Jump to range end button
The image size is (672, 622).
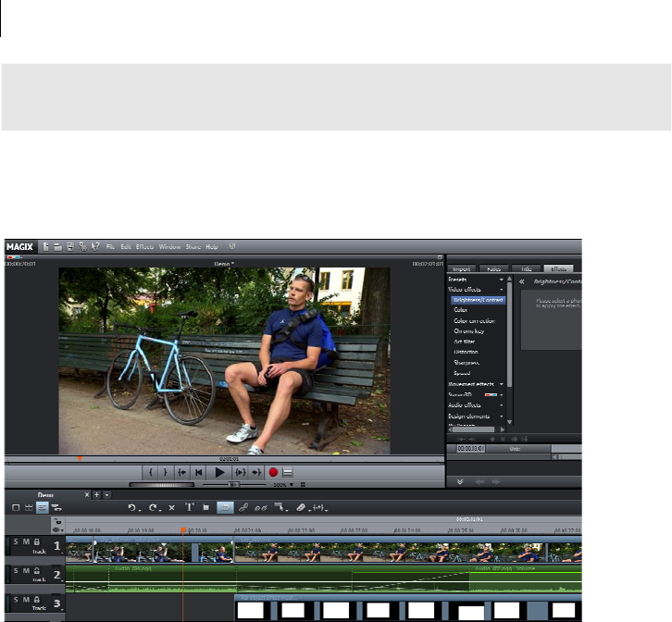(x=256, y=472)
